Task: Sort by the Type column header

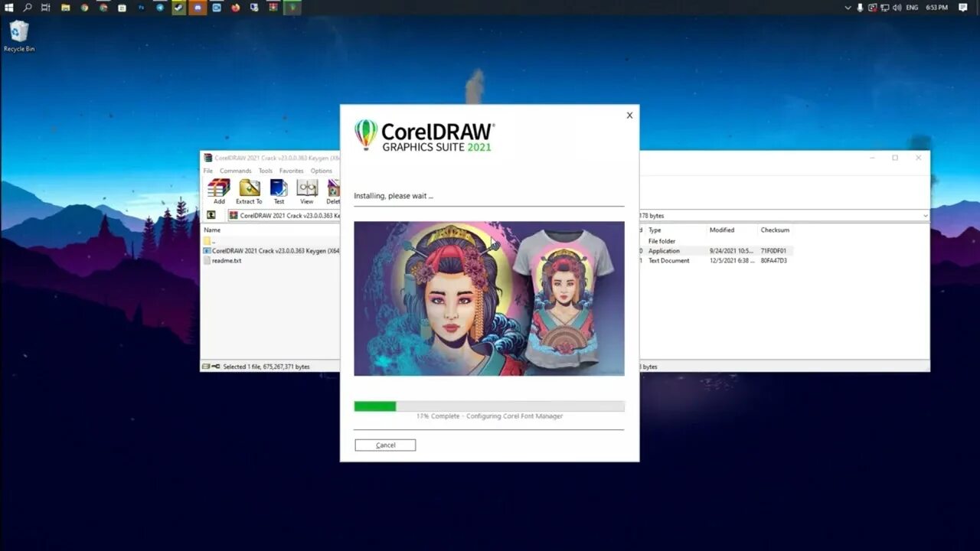Action: pos(655,230)
